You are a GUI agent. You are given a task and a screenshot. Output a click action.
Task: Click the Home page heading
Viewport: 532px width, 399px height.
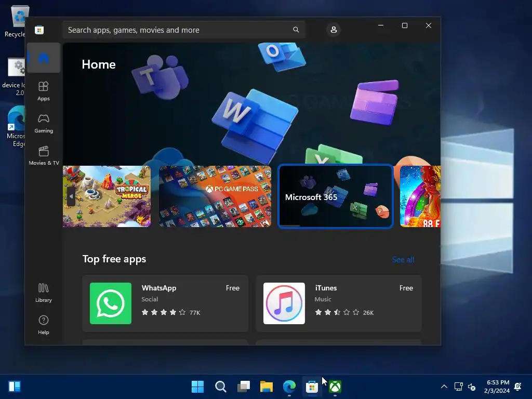(x=99, y=64)
